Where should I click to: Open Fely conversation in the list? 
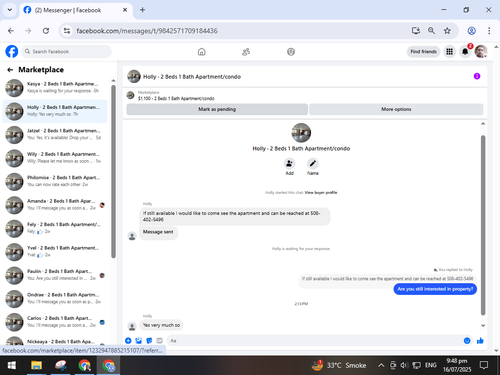coord(56,228)
